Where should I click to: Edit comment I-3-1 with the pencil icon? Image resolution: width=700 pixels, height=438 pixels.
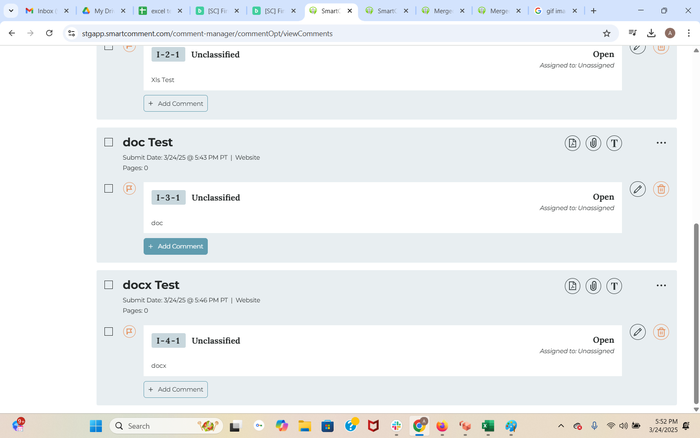[x=637, y=189]
